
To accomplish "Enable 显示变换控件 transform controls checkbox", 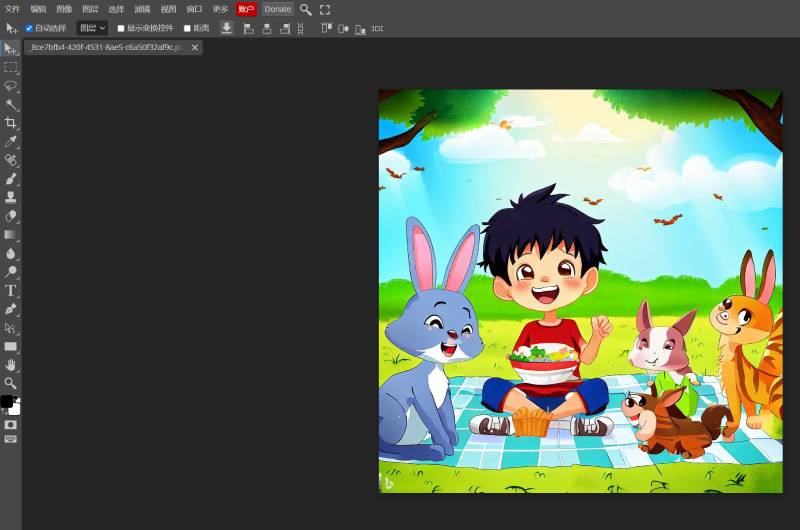I will [121, 28].
